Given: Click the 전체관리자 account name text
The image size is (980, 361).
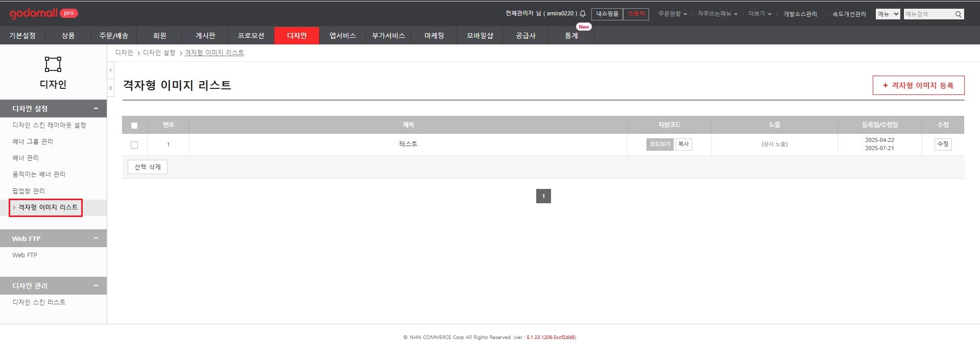Looking at the screenshot, I should tap(519, 13).
